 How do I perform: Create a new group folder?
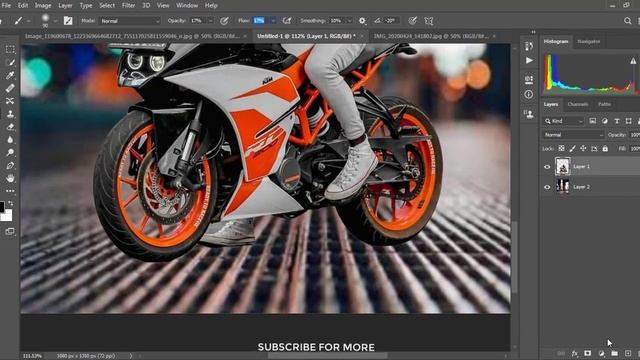(614, 353)
